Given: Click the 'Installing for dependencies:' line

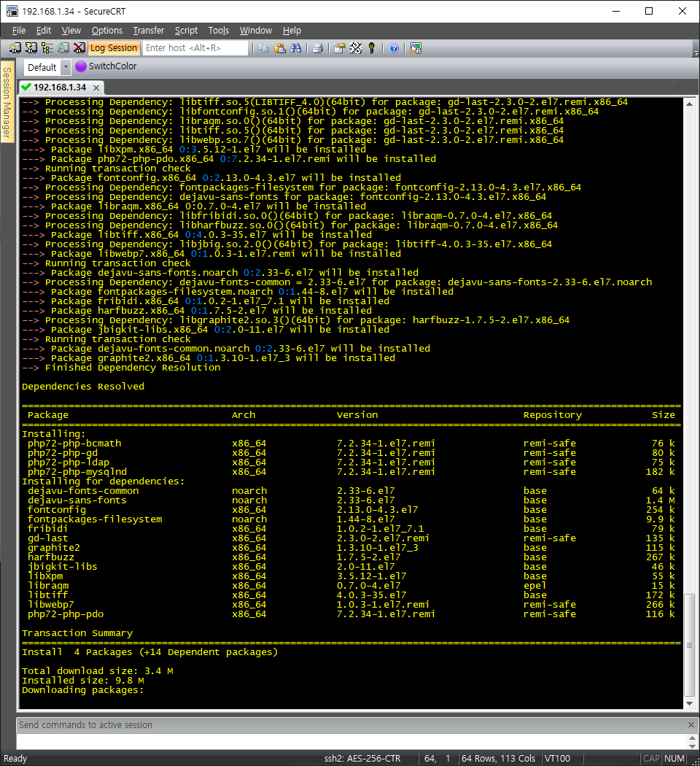Looking at the screenshot, I should [103, 481].
